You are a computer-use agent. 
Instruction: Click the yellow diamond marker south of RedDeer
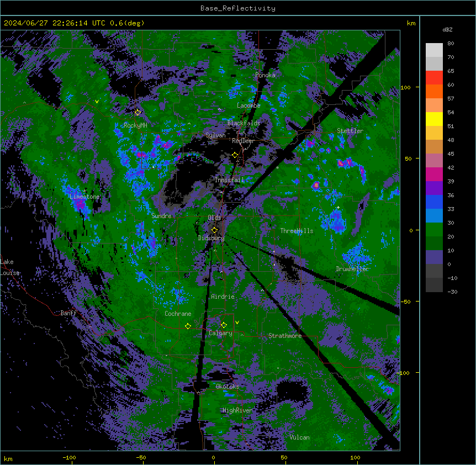[x=235, y=155]
